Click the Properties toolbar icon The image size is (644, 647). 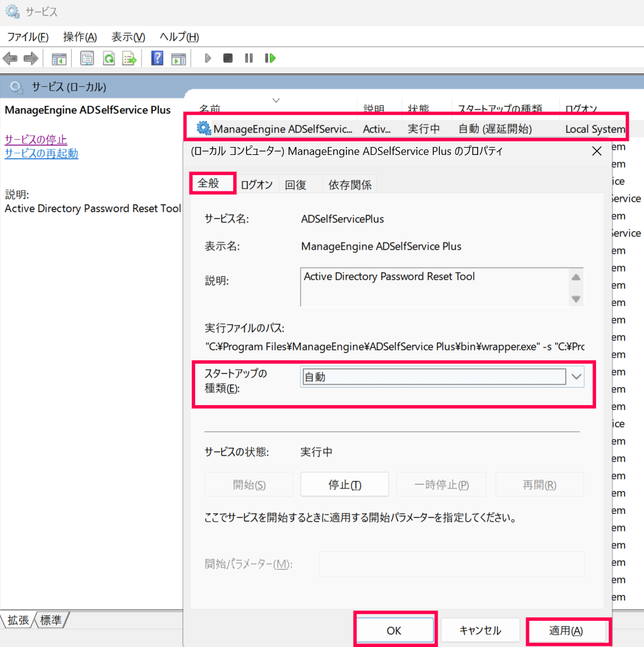(87, 58)
